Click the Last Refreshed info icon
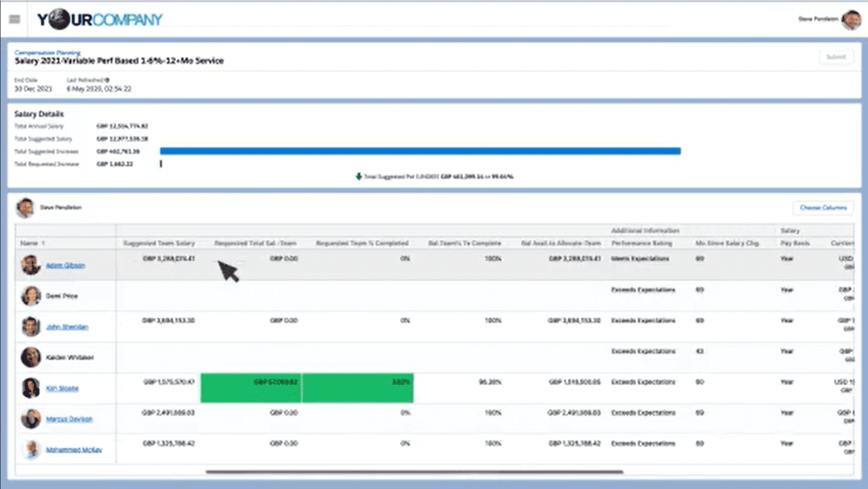Screen dimensions: 868x489 (107, 80)
